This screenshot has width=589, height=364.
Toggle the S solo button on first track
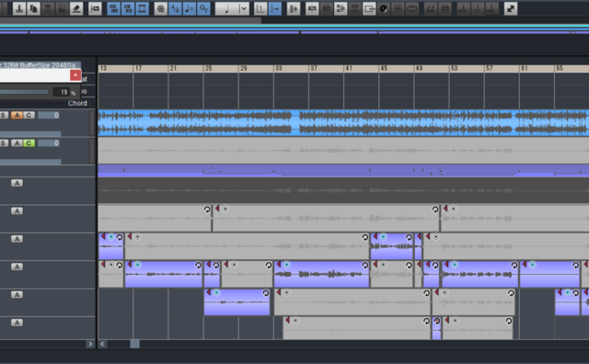(4, 115)
